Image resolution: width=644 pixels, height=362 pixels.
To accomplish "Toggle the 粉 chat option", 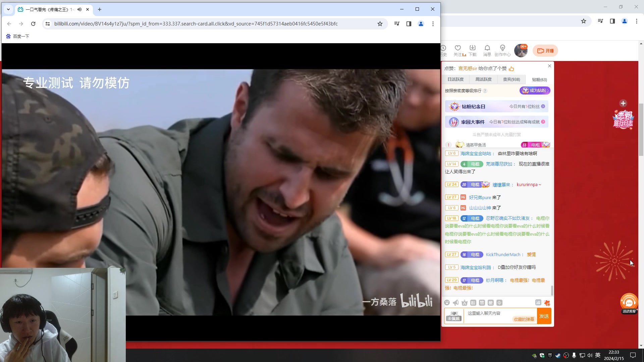I will click(x=473, y=303).
